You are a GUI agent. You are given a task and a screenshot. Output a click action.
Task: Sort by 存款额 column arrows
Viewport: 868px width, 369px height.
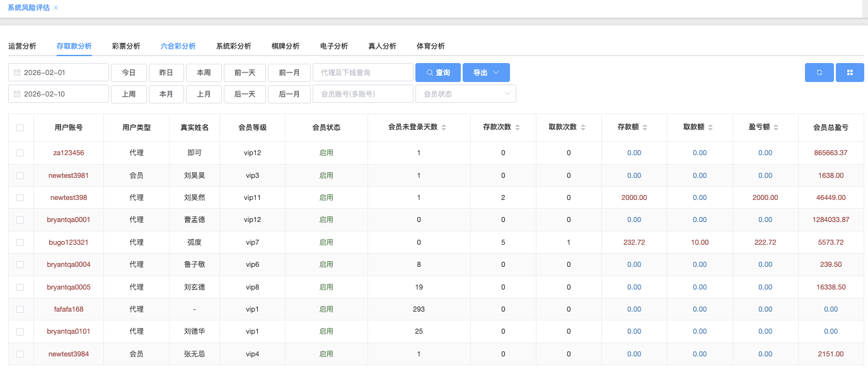(x=645, y=127)
